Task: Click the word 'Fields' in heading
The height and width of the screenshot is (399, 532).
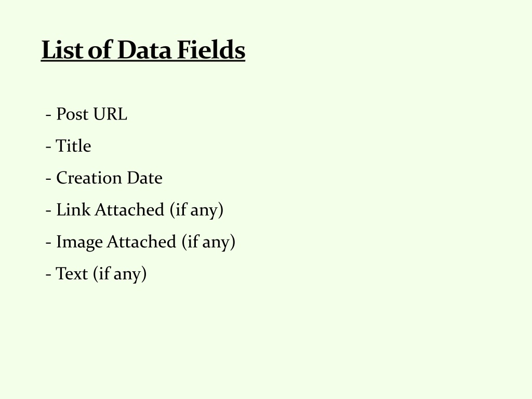Action: (211, 50)
